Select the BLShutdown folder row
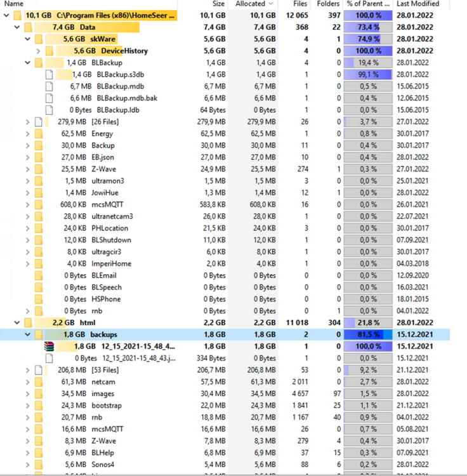This screenshot has height=476, width=467. pos(225,240)
